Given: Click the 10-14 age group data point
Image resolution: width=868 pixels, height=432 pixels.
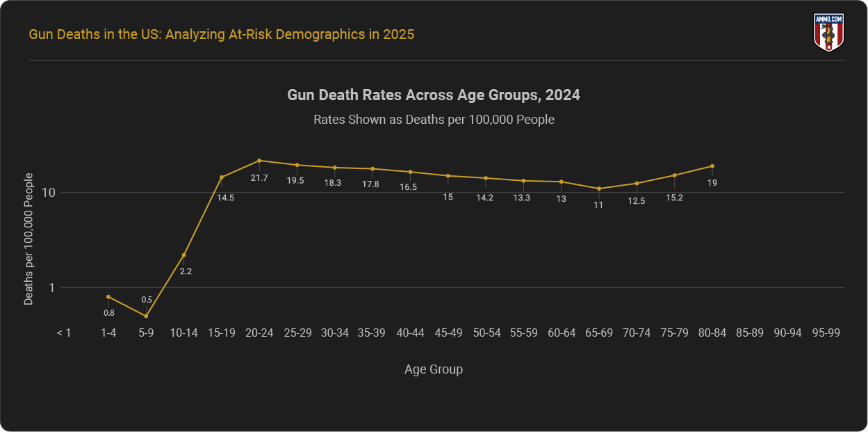Looking at the screenshot, I should pyautogui.click(x=183, y=255).
